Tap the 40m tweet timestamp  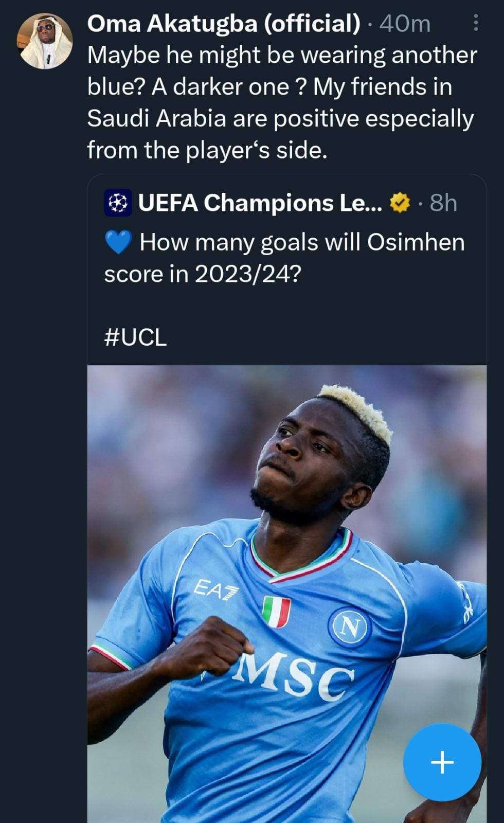click(405, 24)
